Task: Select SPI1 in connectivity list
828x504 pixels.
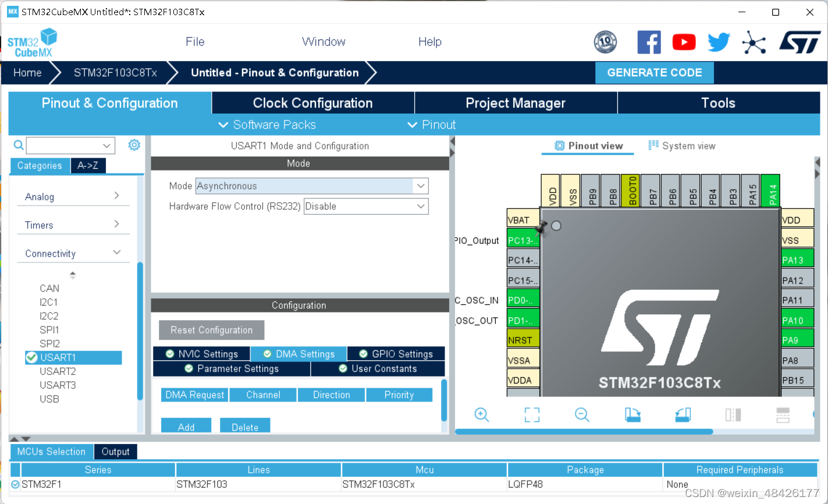Action: pos(49,330)
